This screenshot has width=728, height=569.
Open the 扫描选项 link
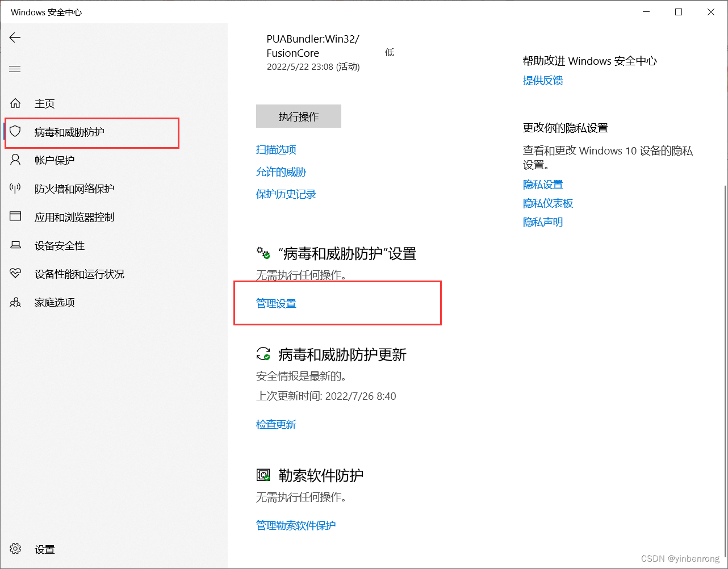pyautogui.click(x=276, y=149)
